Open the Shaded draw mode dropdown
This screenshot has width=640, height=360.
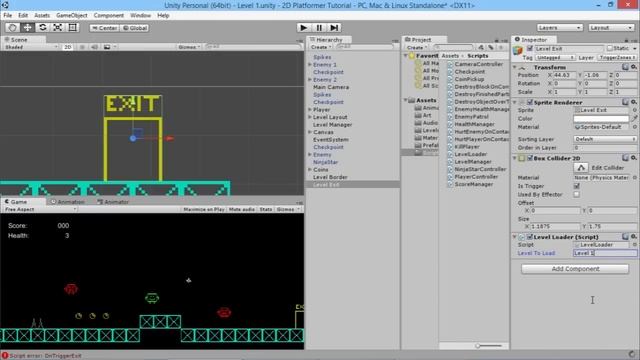(x=31, y=47)
